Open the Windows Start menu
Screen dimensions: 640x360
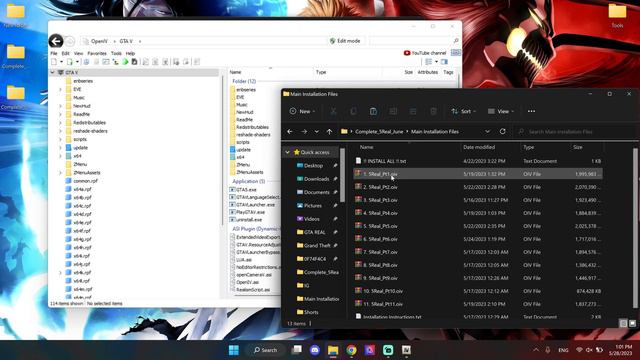(234, 350)
